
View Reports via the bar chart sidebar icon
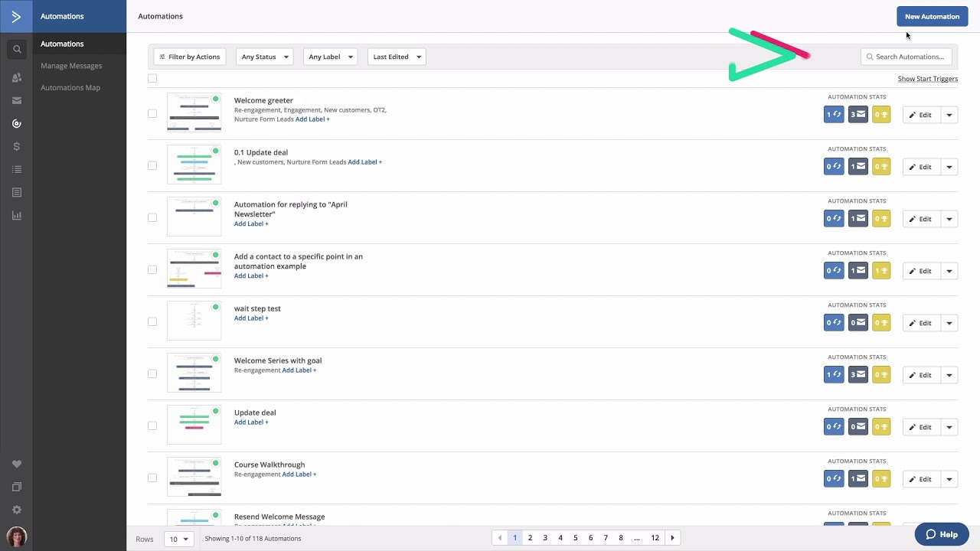pyautogui.click(x=17, y=215)
